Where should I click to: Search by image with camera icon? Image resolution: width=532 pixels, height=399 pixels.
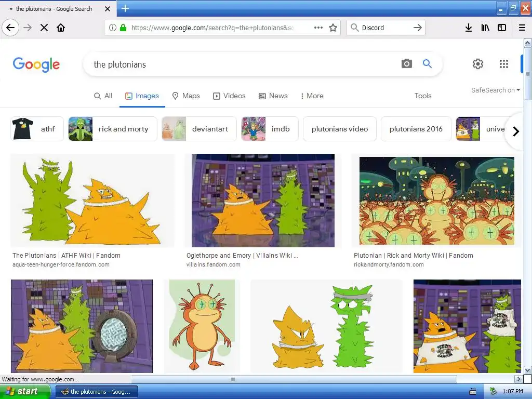[406, 63]
